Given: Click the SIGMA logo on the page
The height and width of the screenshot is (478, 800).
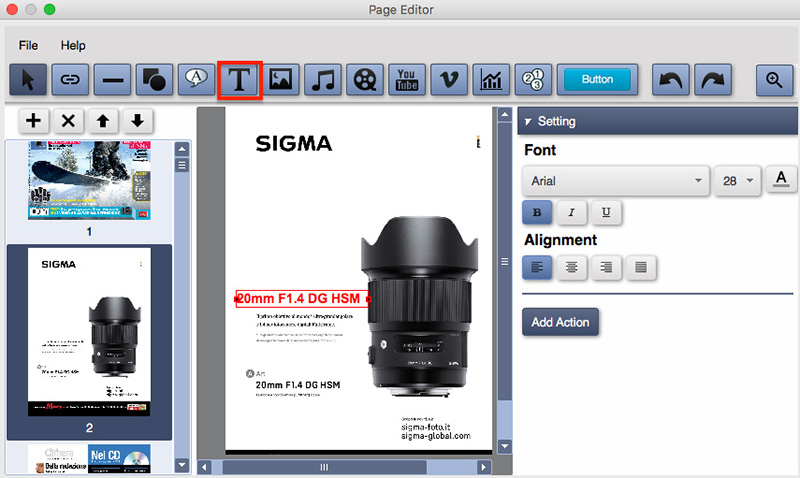Looking at the screenshot, I should click(x=294, y=143).
